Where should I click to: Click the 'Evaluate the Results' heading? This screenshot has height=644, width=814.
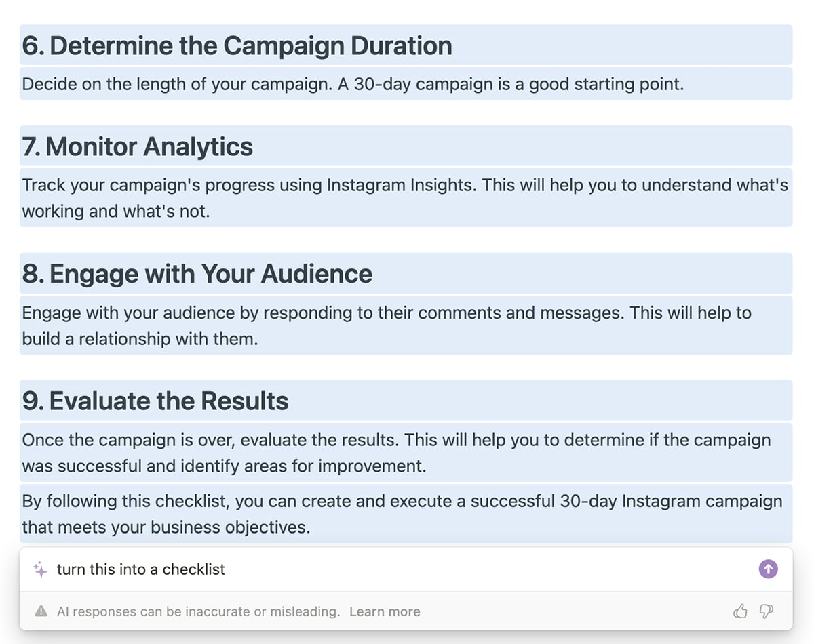[x=155, y=401]
